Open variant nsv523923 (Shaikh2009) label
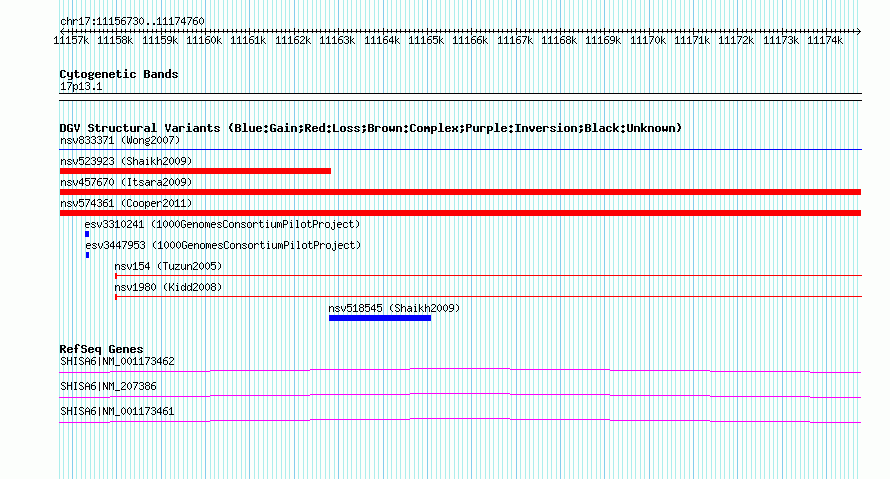 coord(126,161)
